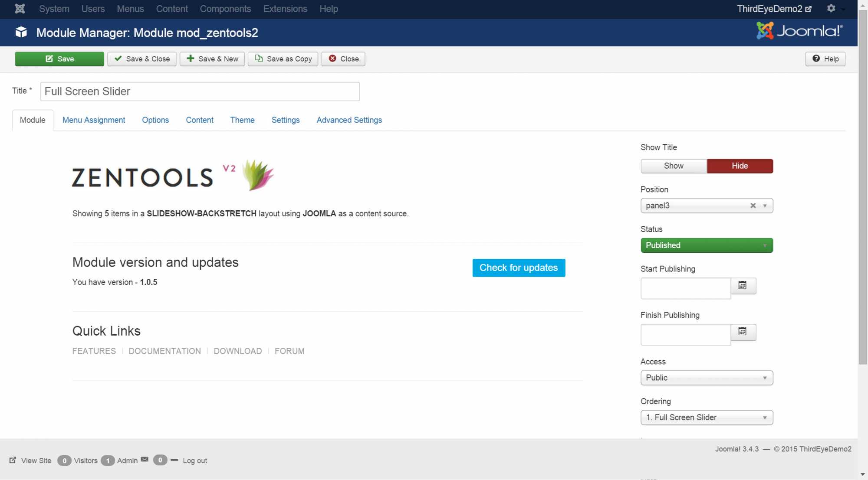This screenshot has width=868, height=480.
Task: Open the Components menu
Action: pos(225,9)
